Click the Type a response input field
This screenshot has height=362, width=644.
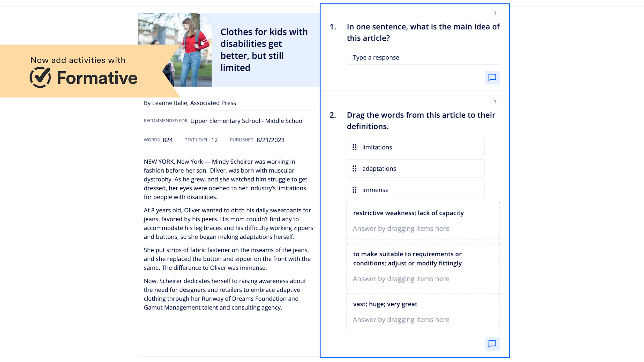[x=423, y=57]
